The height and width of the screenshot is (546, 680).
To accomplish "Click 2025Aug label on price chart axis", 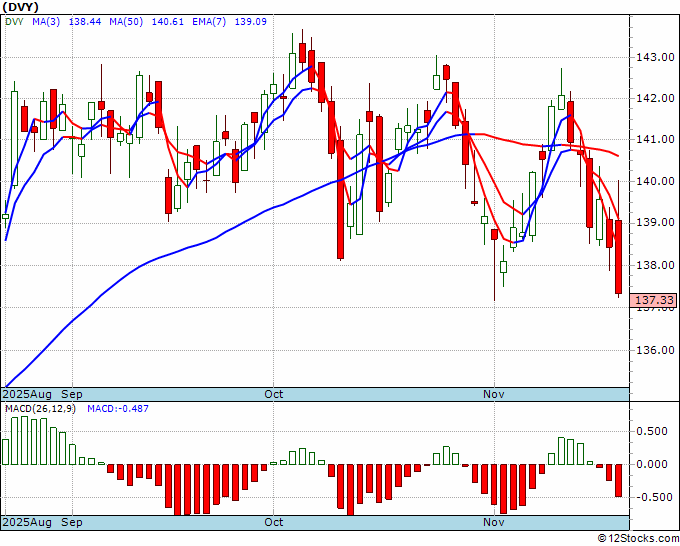I will (x=27, y=394).
